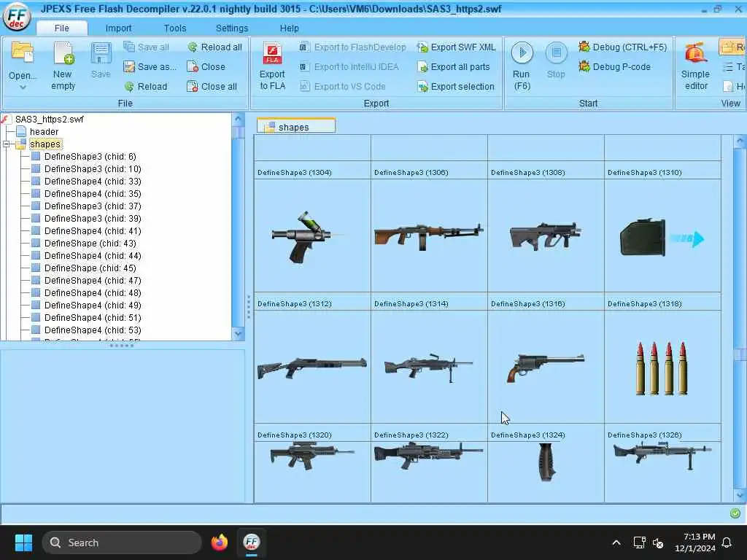The width and height of the screenshot is (747, 560).
Task: Click Export all parts
Action: coord(454,66)
